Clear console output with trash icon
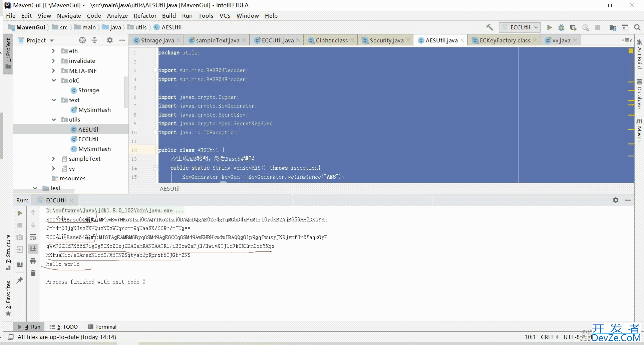Image resolution: width=644 pixels, height=345 pixels. (x=33, y=273)
